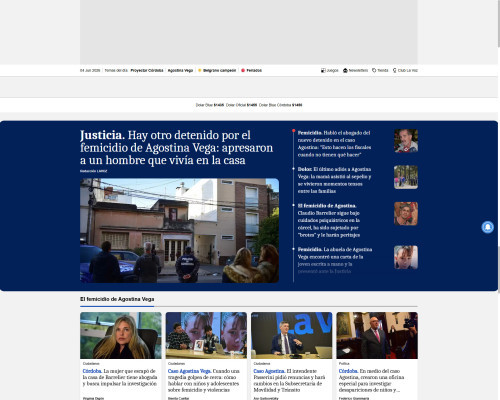Open the main story photo of the house
Screen dimensions: 500x400
(179, 230)
